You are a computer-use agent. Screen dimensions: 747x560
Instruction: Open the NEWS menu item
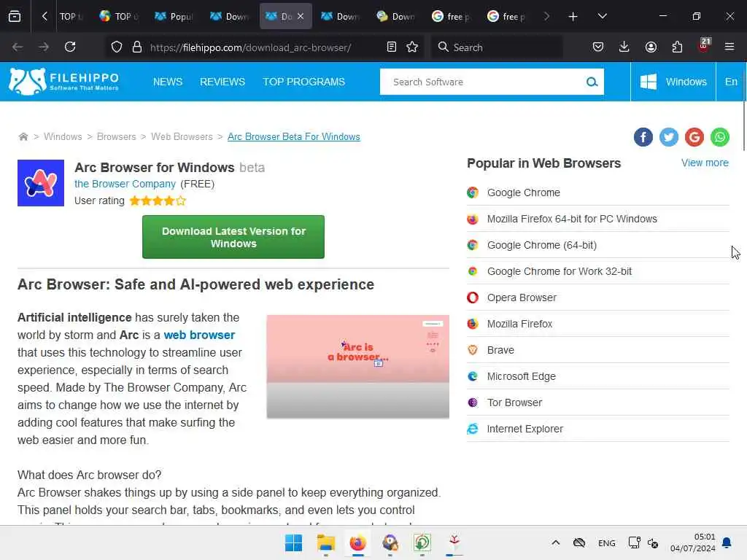pyautogui.click(x=168, y=82)
